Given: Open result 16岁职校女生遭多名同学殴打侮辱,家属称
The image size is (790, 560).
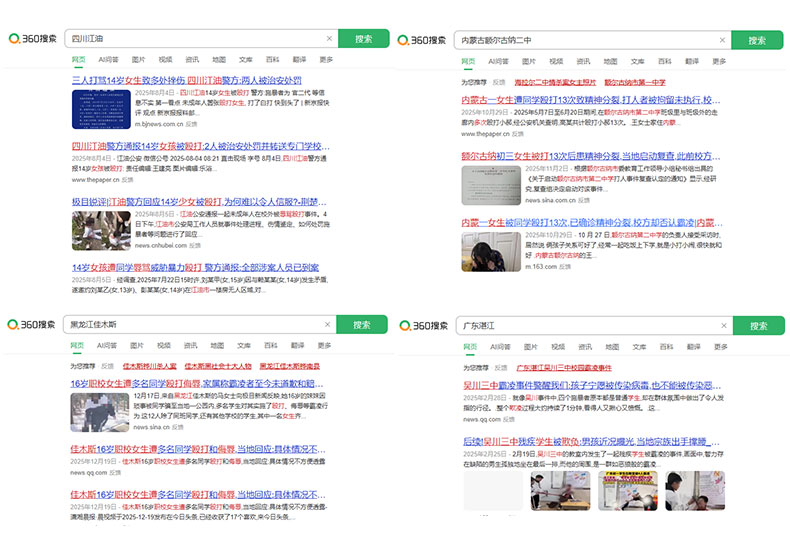Looking at the screenshot, I should pyautogui.click(x=196, y=384).
